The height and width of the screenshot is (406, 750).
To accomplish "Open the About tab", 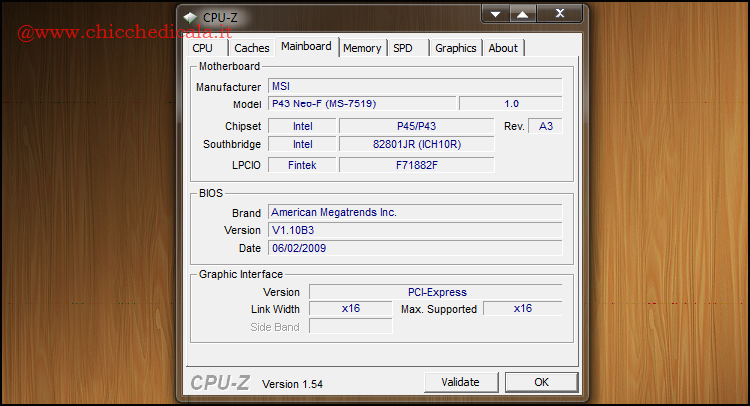I will pyautogui.click(x=503, y=48).
